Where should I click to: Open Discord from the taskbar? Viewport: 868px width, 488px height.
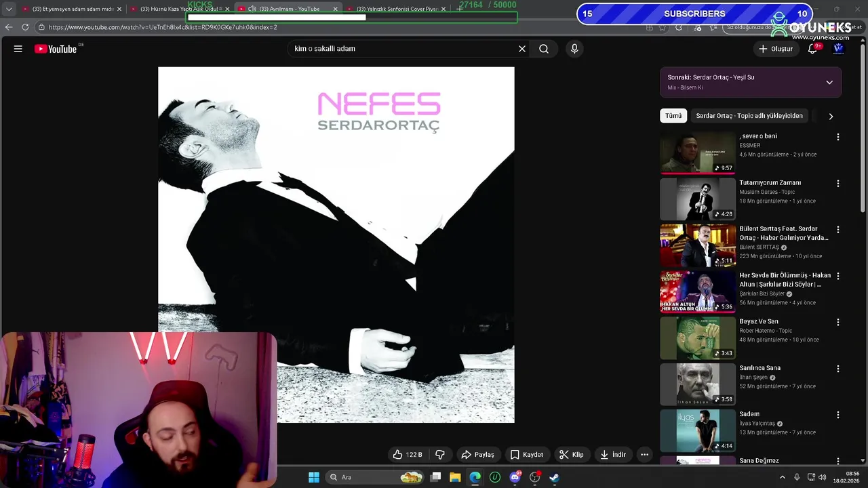click(515, 477)
